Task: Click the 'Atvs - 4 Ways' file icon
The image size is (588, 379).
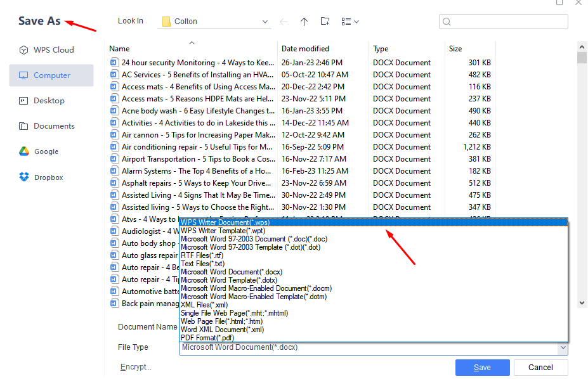Action: pos(114,219)
